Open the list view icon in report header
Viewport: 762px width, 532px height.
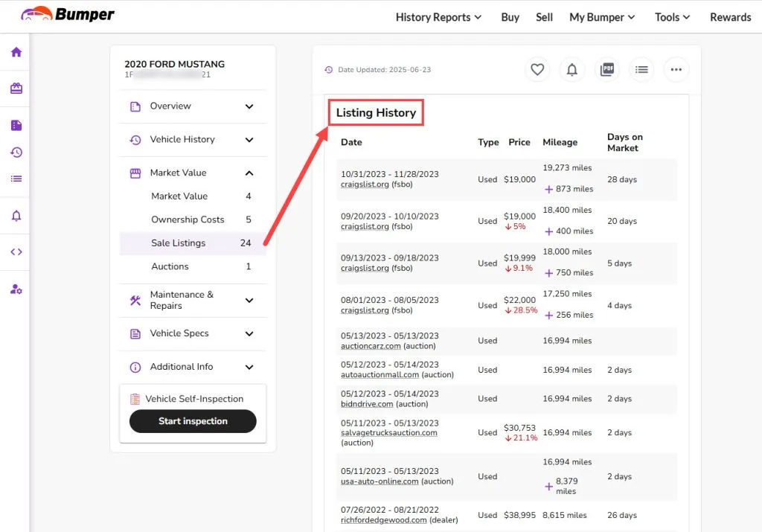coord(641,69)
